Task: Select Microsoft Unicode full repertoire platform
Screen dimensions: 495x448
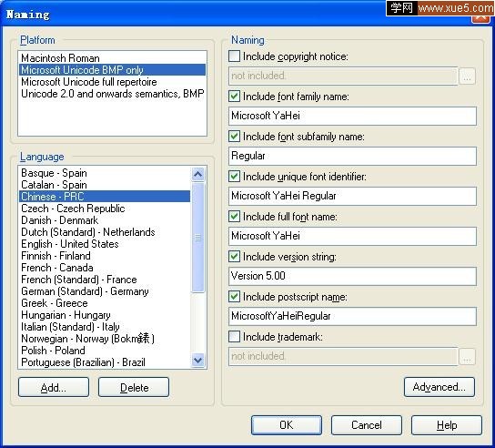Action: (112, 82)
